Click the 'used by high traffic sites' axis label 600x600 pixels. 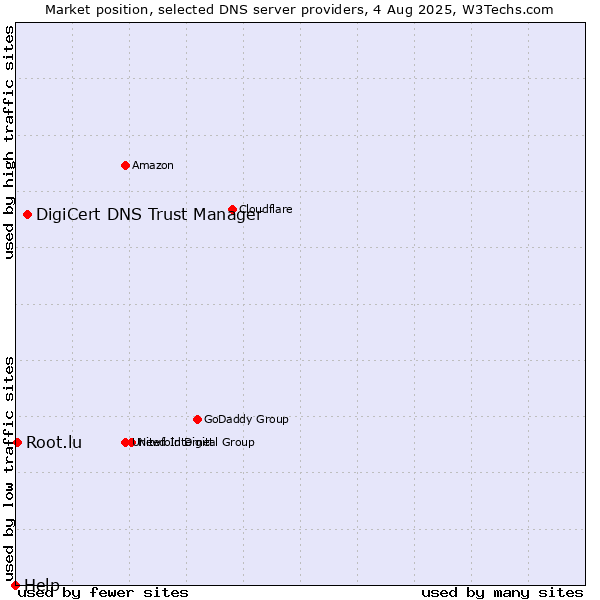[9, 142]
